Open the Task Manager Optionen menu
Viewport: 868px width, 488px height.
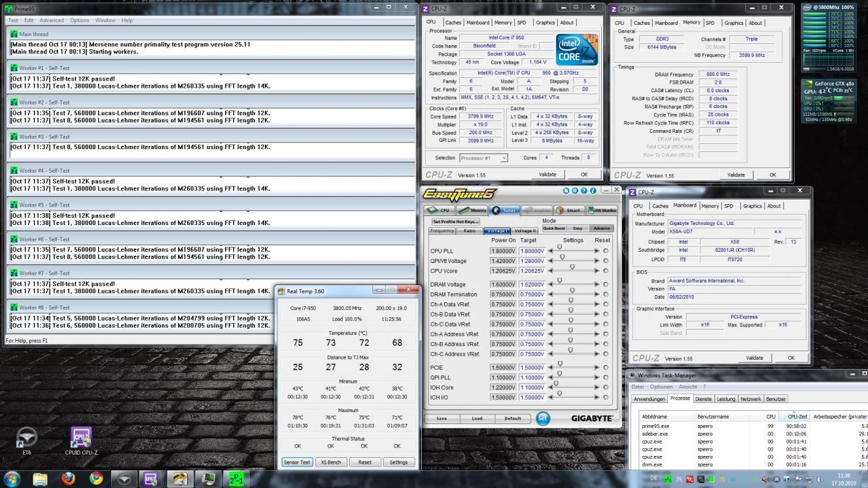662,387
